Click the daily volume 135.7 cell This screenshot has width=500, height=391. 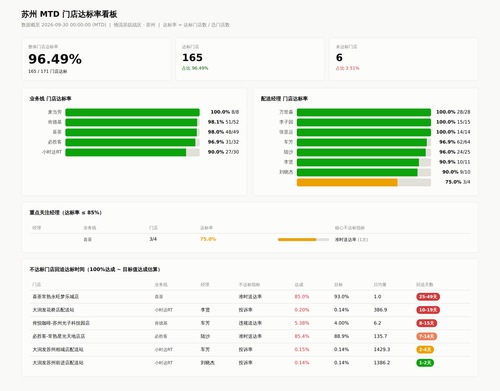tap(380, 336)
